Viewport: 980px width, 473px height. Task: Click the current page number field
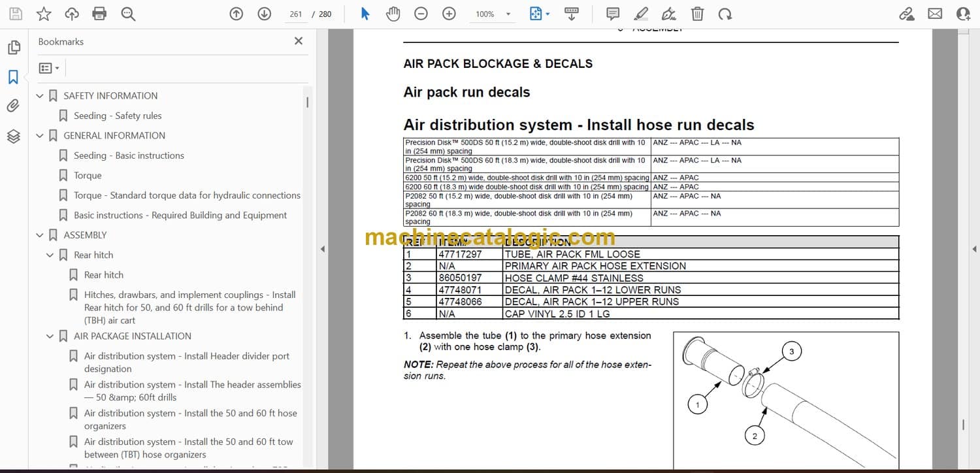pyautogui.click(x=295, y=14)
